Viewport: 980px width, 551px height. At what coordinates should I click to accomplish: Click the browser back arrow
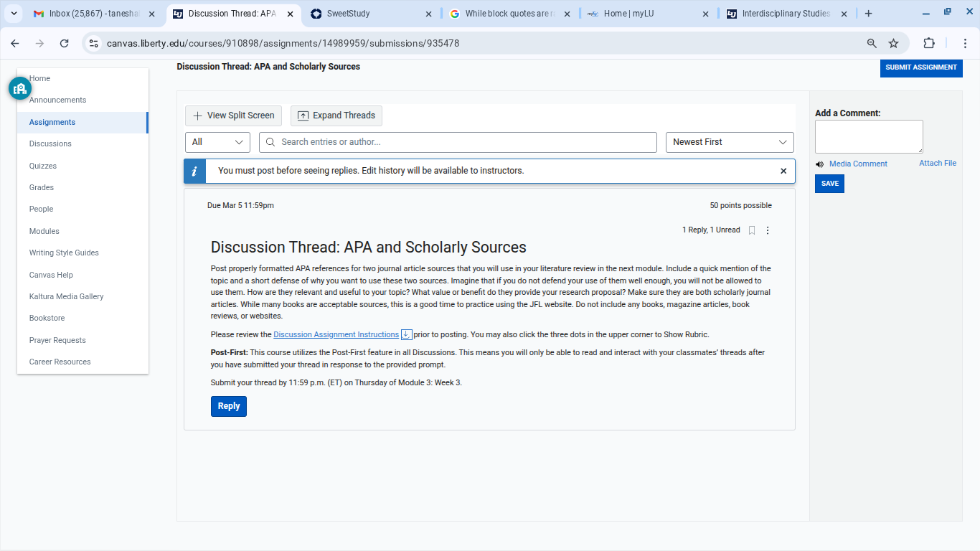pos(15,43)
